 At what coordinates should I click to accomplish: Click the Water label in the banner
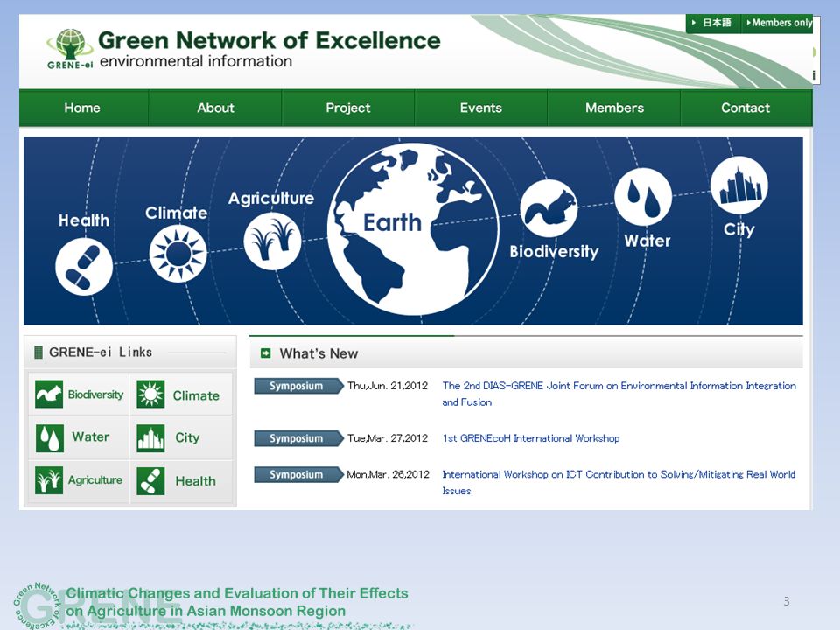click(647, 241)
